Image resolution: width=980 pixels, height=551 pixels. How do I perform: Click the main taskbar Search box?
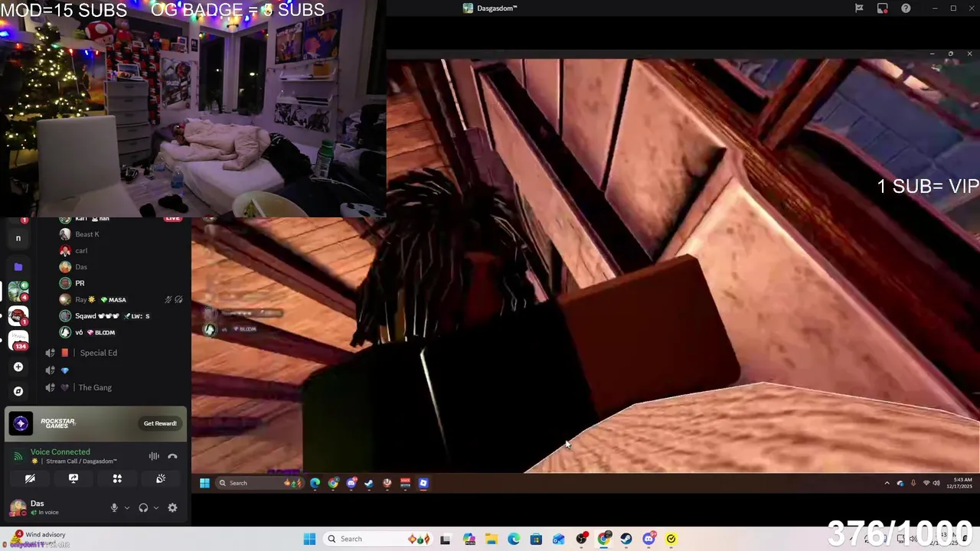[x=380, y=539]
